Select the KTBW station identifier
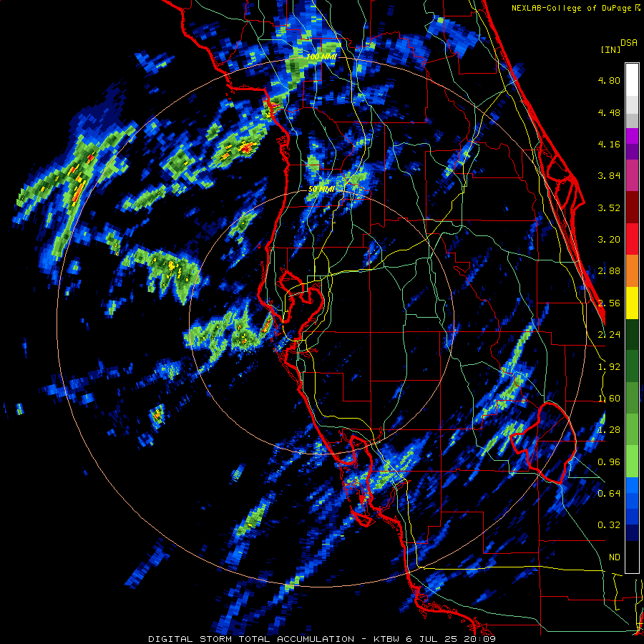Viewport: 644px width, 644px height. (387, 639)
